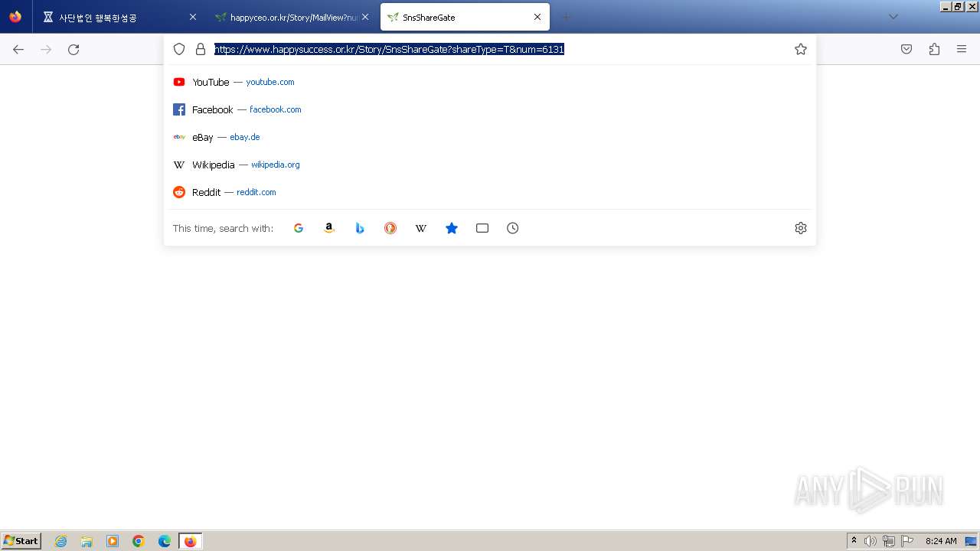This screenshot has height=551, width=980.
Task: Open the Windows Start menu
Action: 21,541
